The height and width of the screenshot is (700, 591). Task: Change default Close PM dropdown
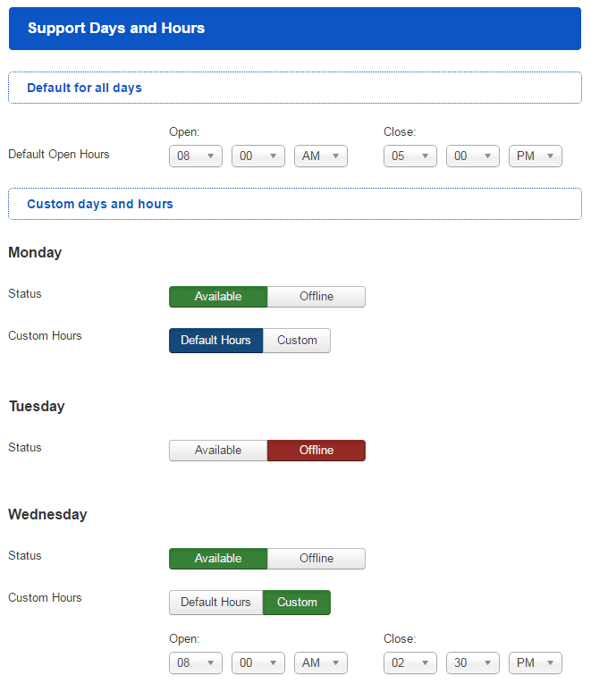536,156
